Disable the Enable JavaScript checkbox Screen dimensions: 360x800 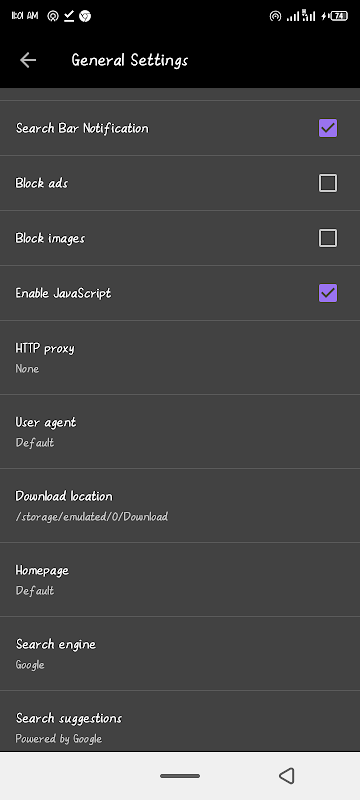[x=328, y=293]
